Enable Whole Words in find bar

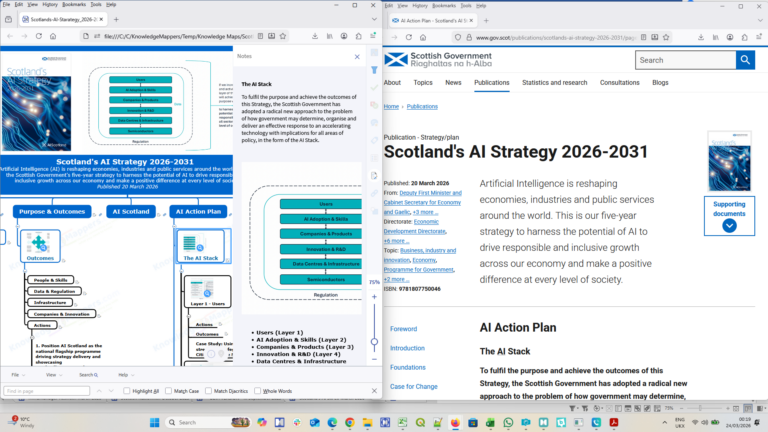coord(258,391)
